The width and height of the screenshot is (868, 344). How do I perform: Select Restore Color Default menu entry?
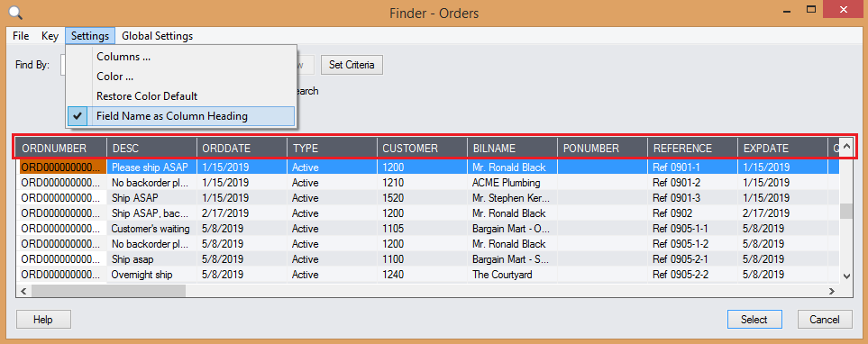pyautogui.click(x=181, y=96)
